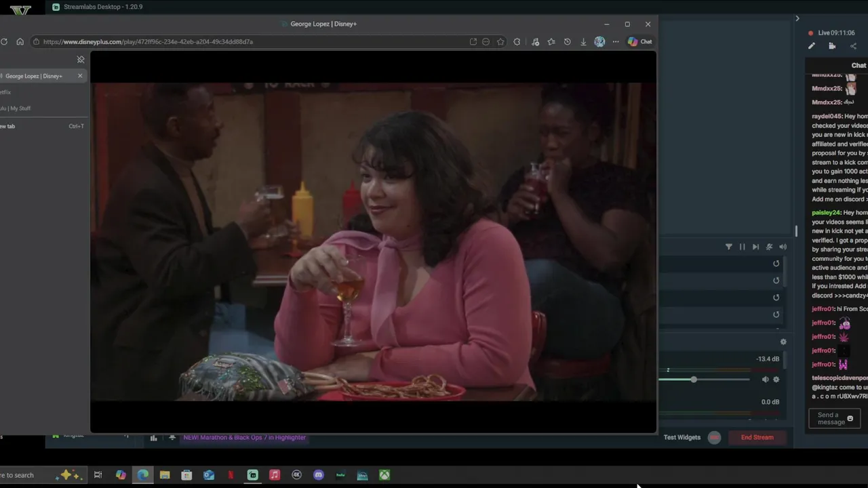This screenshot has height=488, width=868.
Task: Open the Streamlabs performance stats bar icon
Action: 153,438
